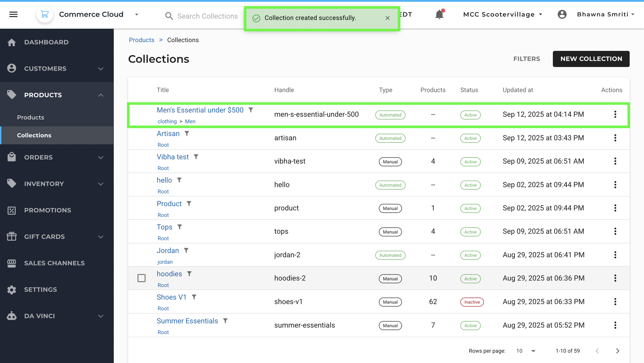The width and height of the screenshot is (644, 363).
Task: Open Products submenu item in sidebar
Action: point(30,117)
